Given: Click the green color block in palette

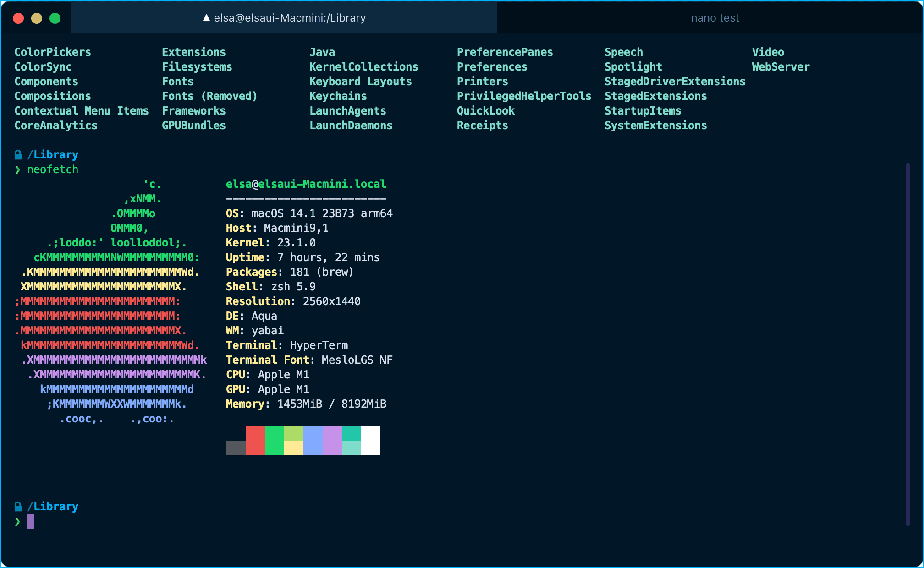Looking at the screenshot, I should pyautogui.click(x=274, y=440).
